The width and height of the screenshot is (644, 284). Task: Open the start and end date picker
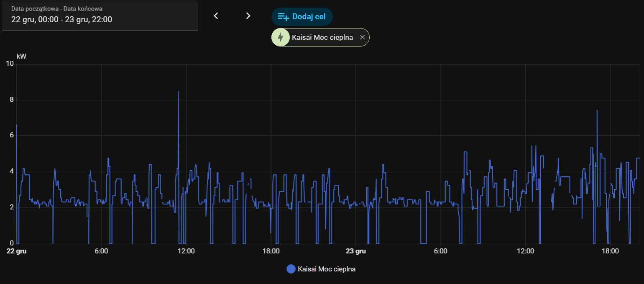click(100, 15)
